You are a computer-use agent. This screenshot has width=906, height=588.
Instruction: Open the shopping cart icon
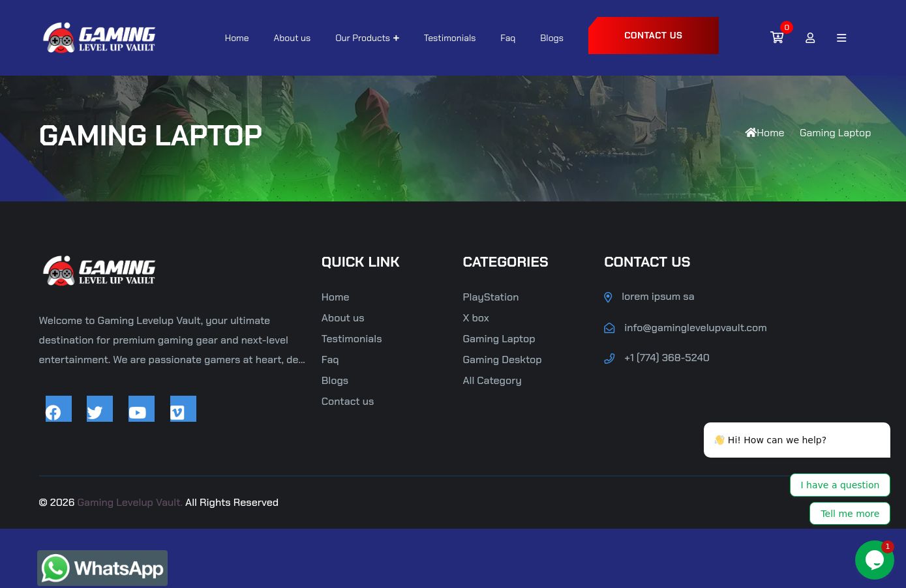[x=776, y=38]
